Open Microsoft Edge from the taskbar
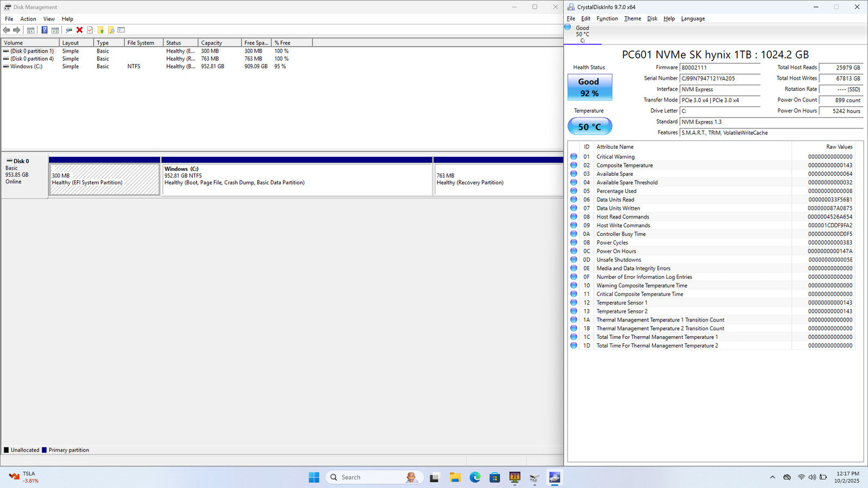This screenshot has width=868, height=488. pyautogui.click(x=475, y=477)
